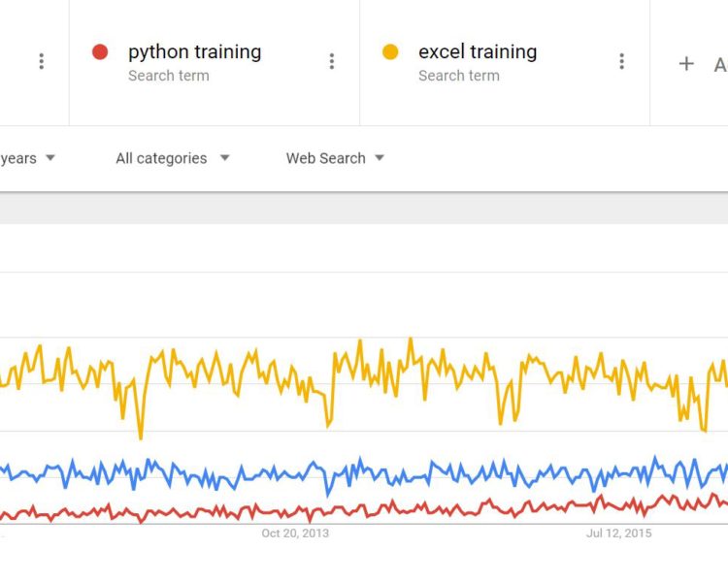728x582 pixels.
Task: Open the Web Search type dropdown
Action: (334, 158)
